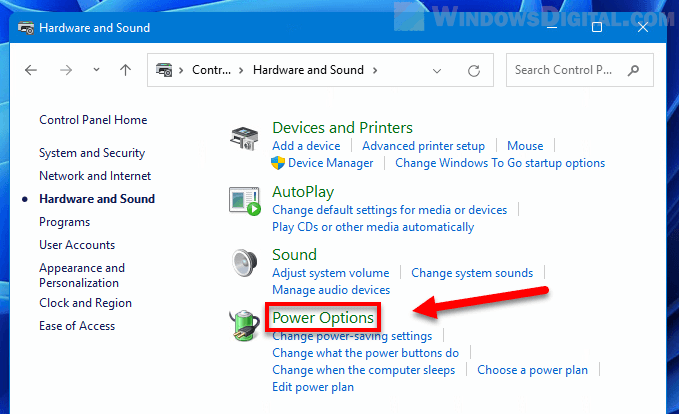Go back with the left arrow
The height and width of the screenshot is (414, 679).
tap(31, 70)
